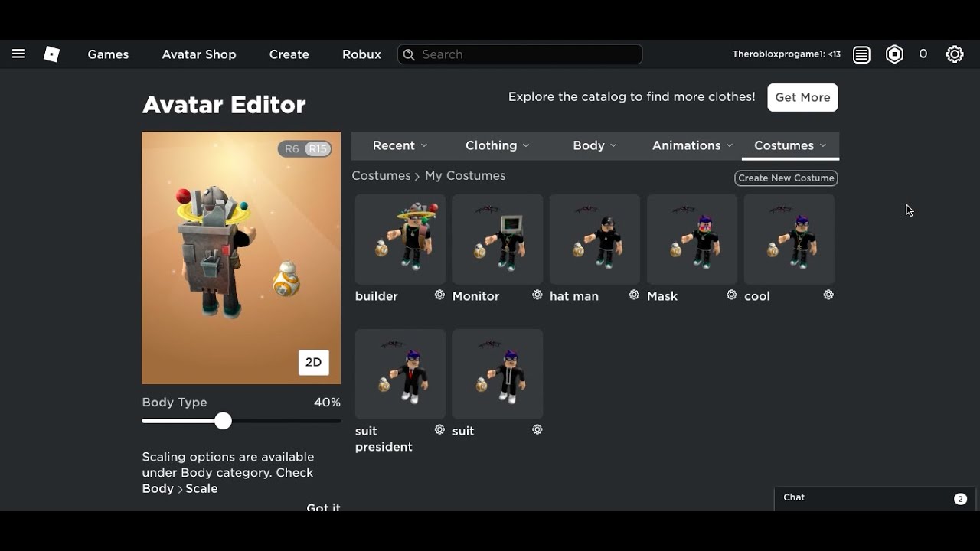Open the Avatar Shop page

pyautogui.click(x=199, y=54)
